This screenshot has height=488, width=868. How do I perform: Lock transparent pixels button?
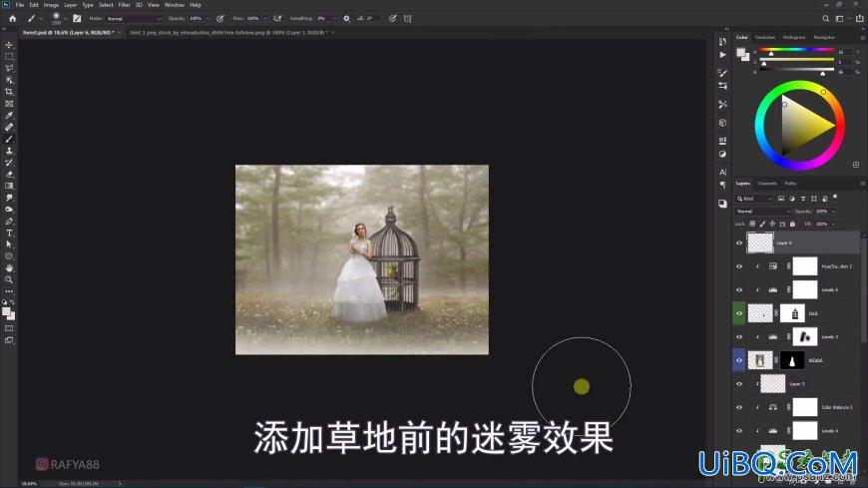(x=752, y=224)
